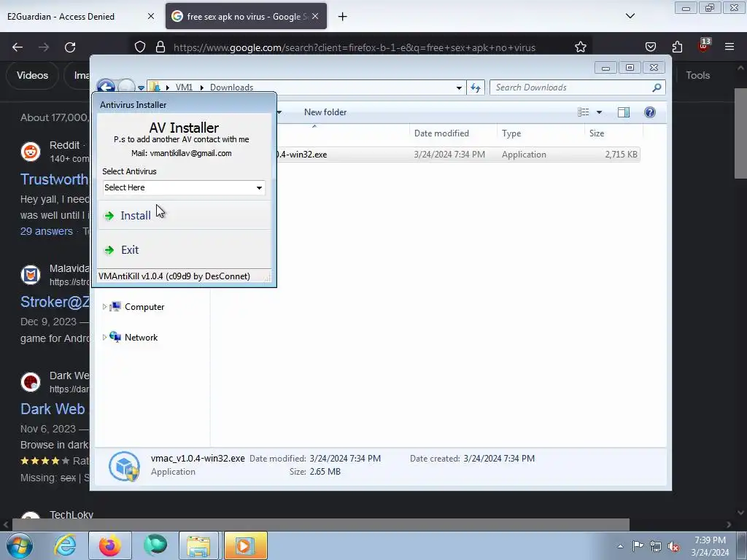Select the Videos filter on Google

click(x=32, y=75)
